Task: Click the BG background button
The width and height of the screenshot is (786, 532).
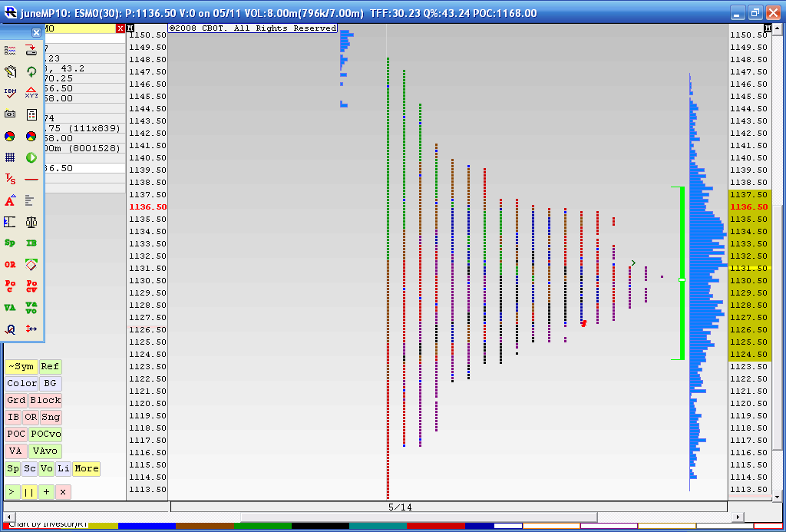Action: [50, 383]
